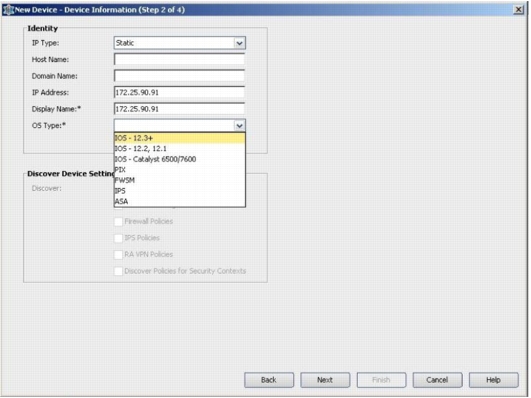531x398 pixels.
Task: Check Discover Policies for Security Contexts
Action: point(118,271)
